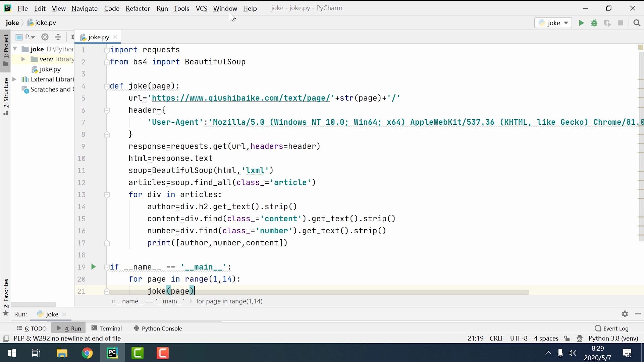Image resolution: width=644 pixels, height=362 pixels.
Task: Click the Run button to execute joke.py
Action: pyautogui.click(x=582, y=22)
